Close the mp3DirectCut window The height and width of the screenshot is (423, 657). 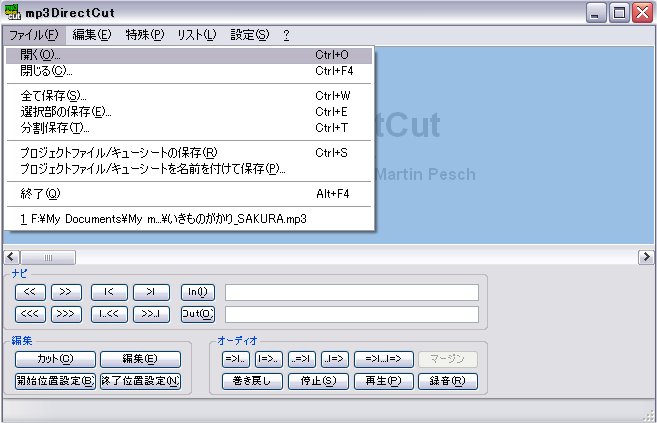pyautogui.click(x=642, y=13)
